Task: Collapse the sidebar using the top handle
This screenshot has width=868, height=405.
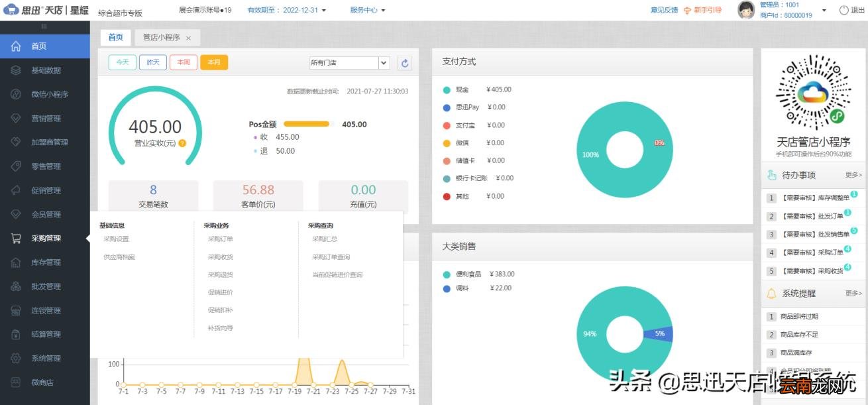Action: click(44, 27)
